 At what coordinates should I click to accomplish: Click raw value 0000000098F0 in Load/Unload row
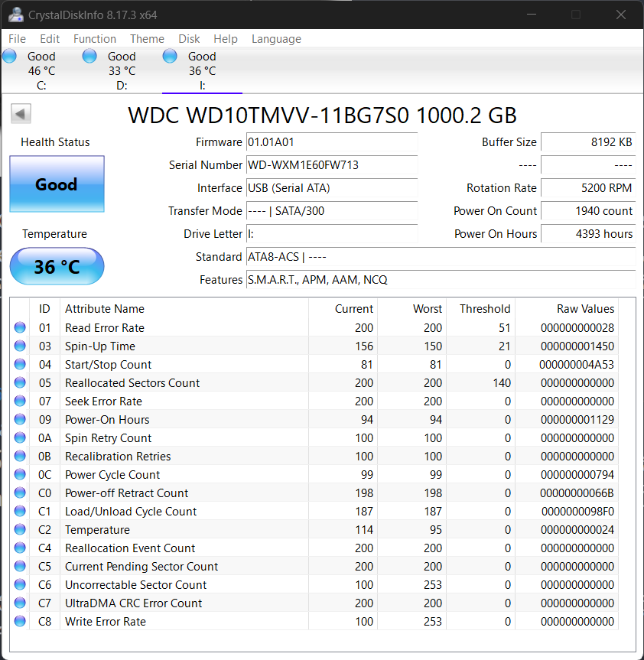coord(577,512)
